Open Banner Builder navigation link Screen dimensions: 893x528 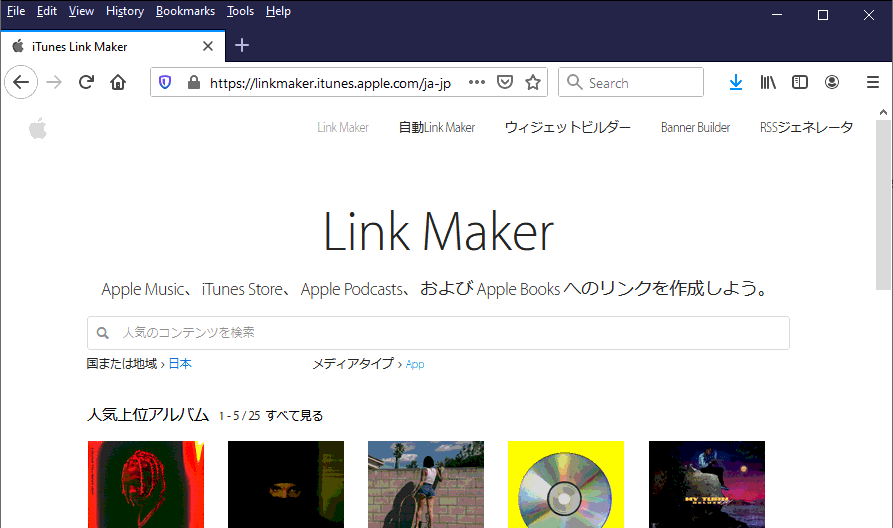[x=695, y=128]
